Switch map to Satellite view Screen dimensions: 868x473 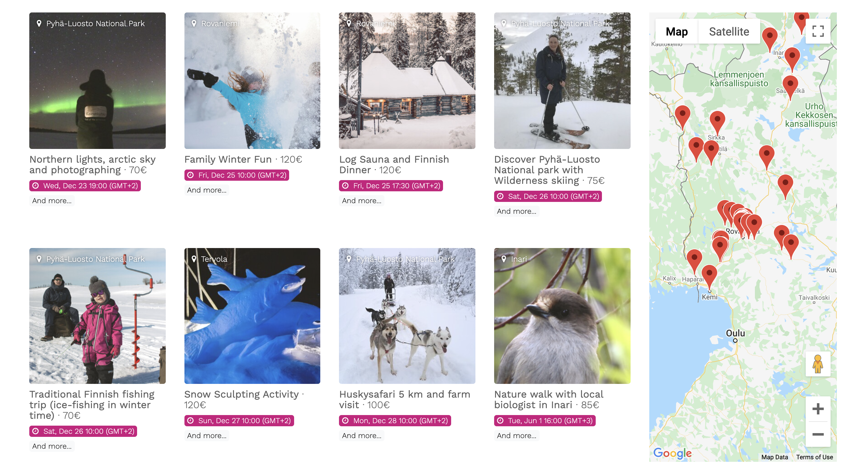pos(729,31)
